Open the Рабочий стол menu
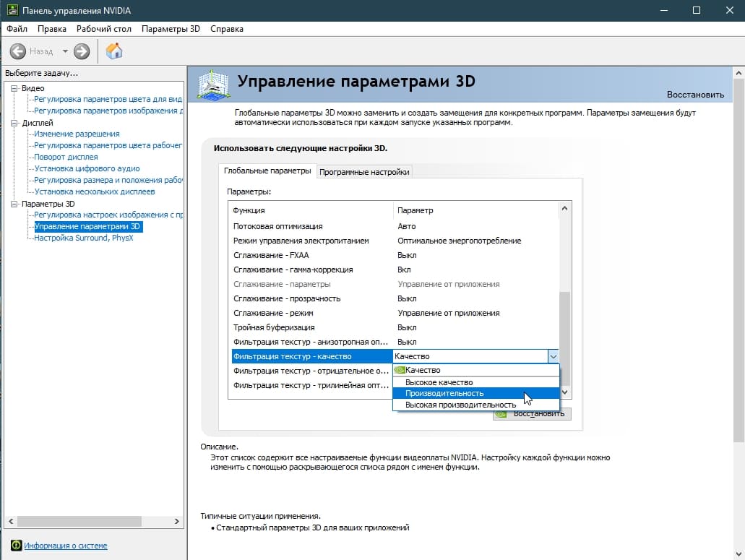Image resolution: width=745 pixels, height=560 pixels. pos(103,28)
